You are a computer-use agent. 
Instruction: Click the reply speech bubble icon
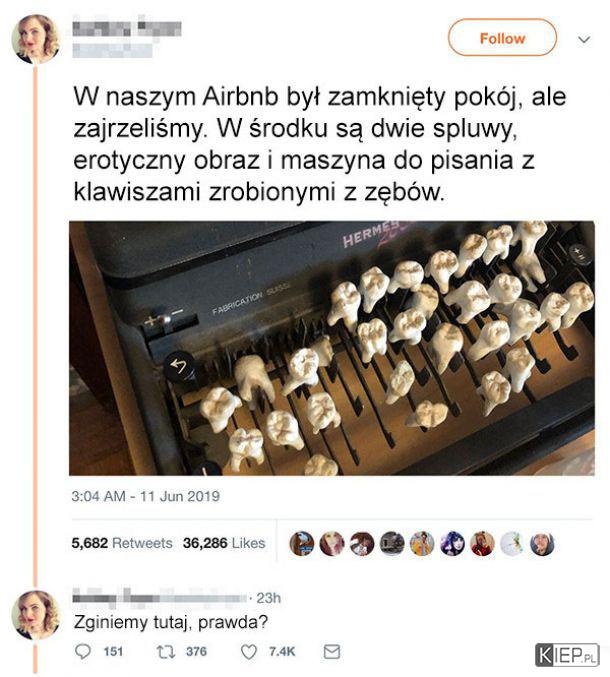point(82,652)
